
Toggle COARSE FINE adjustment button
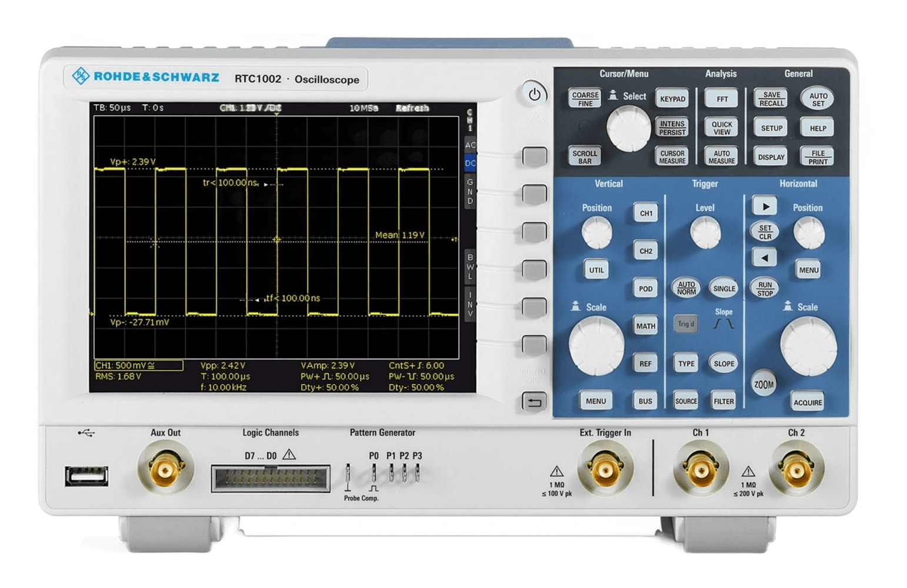pos(585,99)
